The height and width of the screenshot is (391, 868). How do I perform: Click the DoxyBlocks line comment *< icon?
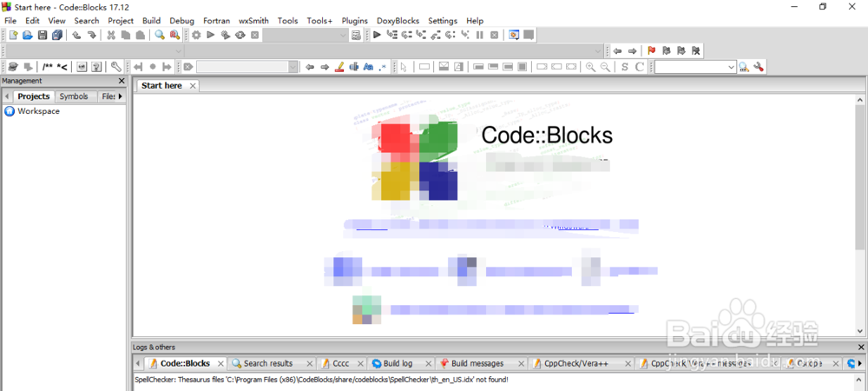[x=62, y=67]
